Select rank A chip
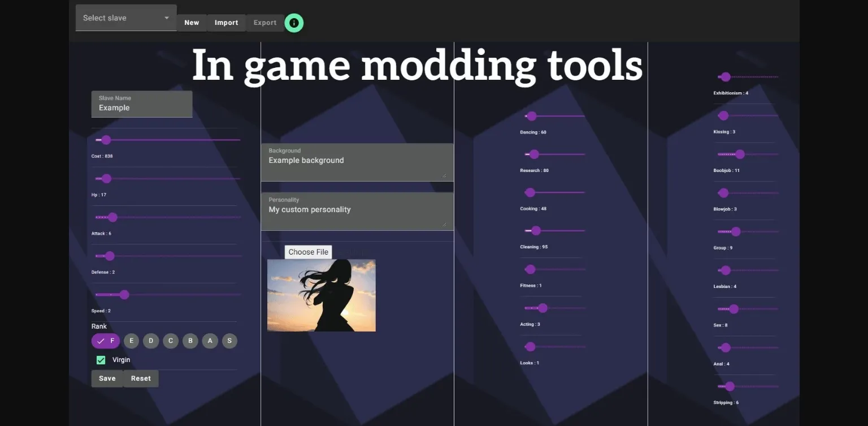Screen dimensions: 868x426 [x=210, y=341]
